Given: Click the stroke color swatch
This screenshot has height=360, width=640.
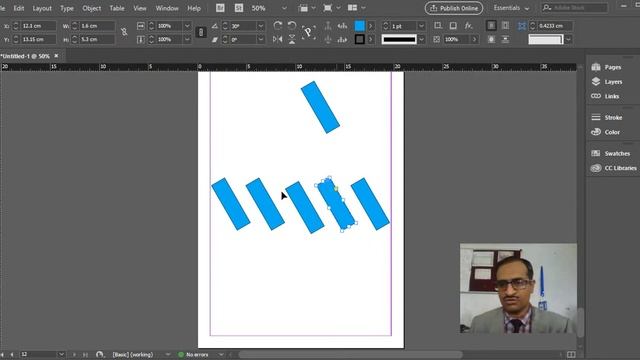Looking at the screenshot, I should coord(360,40).
